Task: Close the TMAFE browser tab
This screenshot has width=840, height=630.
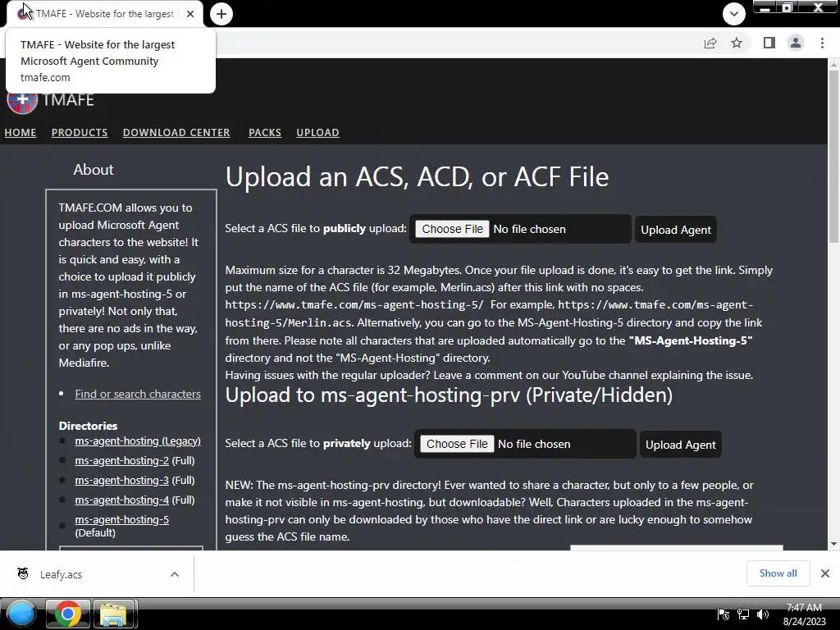Action: coord(190,14)
